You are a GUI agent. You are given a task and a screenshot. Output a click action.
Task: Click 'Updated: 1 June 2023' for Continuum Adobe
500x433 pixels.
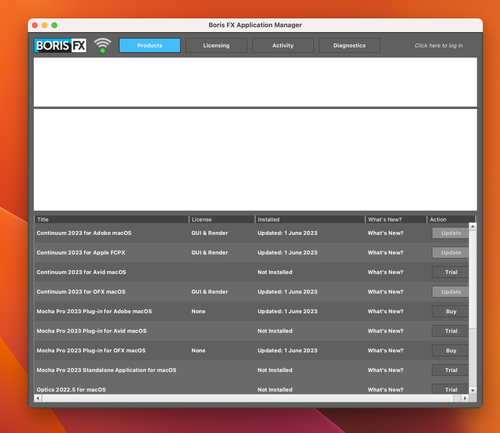(x=287, y=233)
